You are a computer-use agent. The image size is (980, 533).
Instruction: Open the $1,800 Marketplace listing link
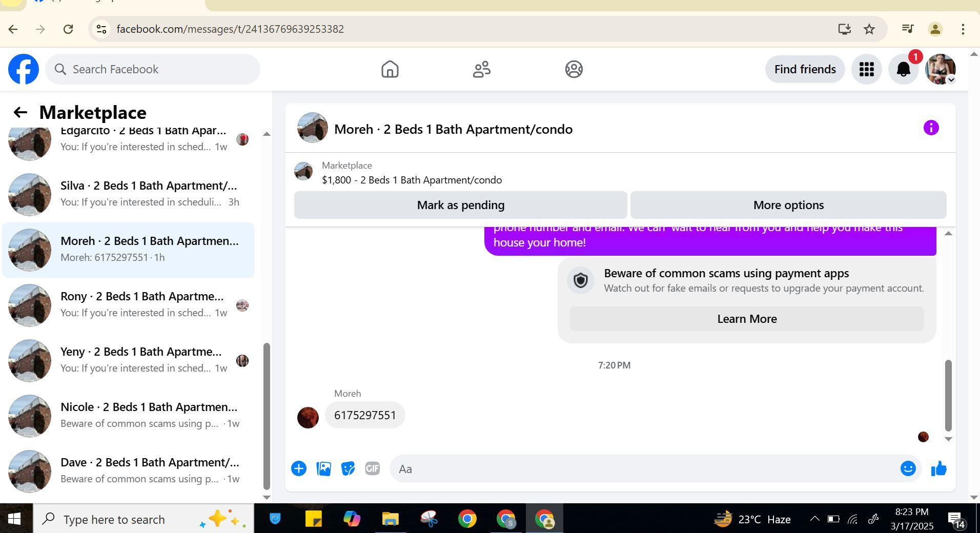(412, 180)
